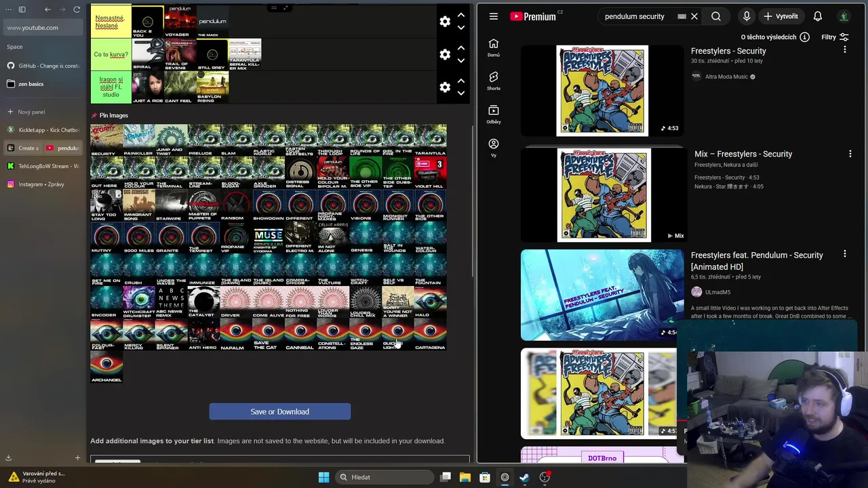The height and width of the screenshot is (488, 868).
Task: Open the three-dot menu for Freestylers - Security
Action: pos(844,49)
